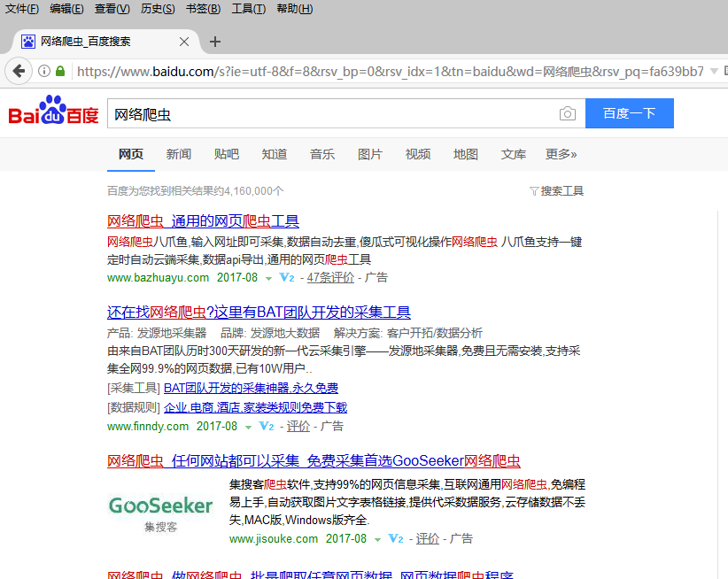The height and width of the screenshot is (579, 728).
Task: Click result count text 百度为您找到相关结果约4,160,000个
Action: [x=196, y=191]
